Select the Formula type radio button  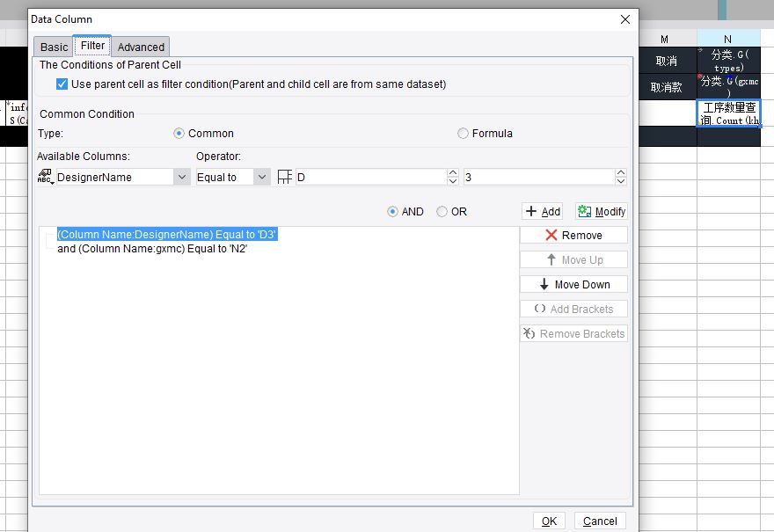[x=463, y=134]
